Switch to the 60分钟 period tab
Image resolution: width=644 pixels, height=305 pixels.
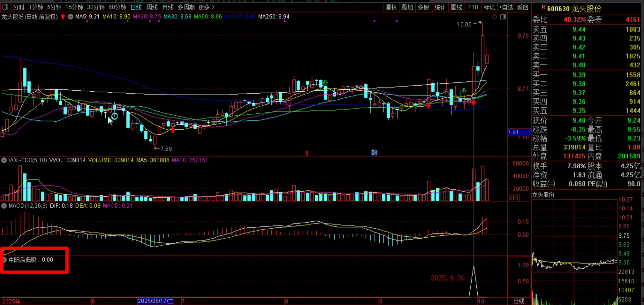[x=117, y=7]
